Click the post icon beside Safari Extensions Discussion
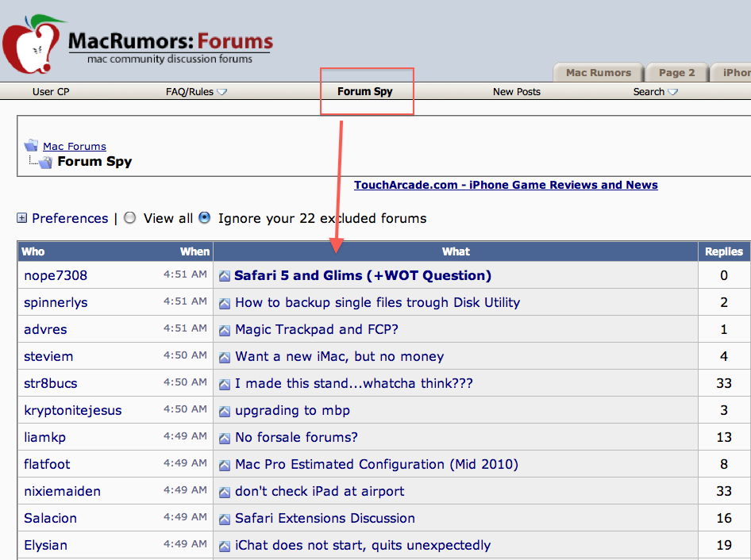 (x=224, y=519)
